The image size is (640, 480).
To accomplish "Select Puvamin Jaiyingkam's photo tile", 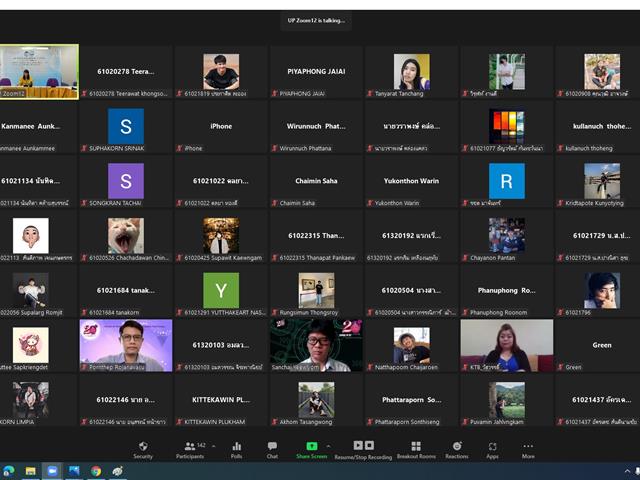I will pos(507,400).
